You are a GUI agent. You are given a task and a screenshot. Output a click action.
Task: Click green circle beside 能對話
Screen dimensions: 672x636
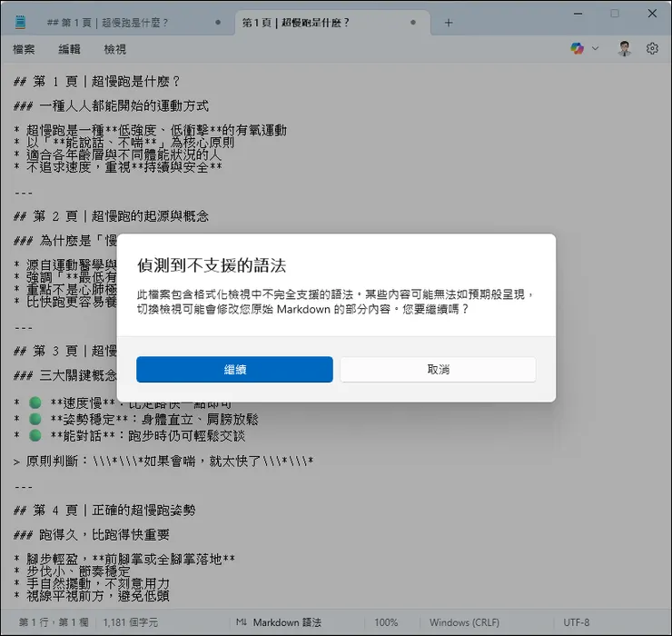(x=35, y=436)
